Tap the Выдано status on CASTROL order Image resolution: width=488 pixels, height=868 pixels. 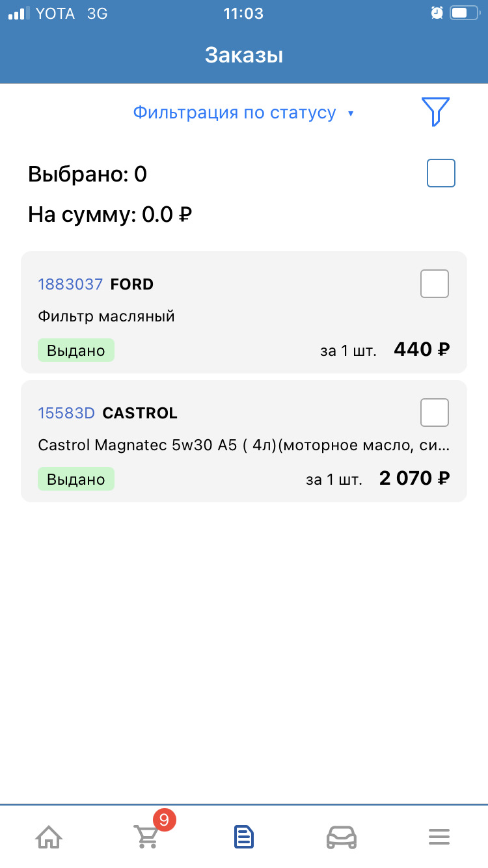click(x=75, y=480)
